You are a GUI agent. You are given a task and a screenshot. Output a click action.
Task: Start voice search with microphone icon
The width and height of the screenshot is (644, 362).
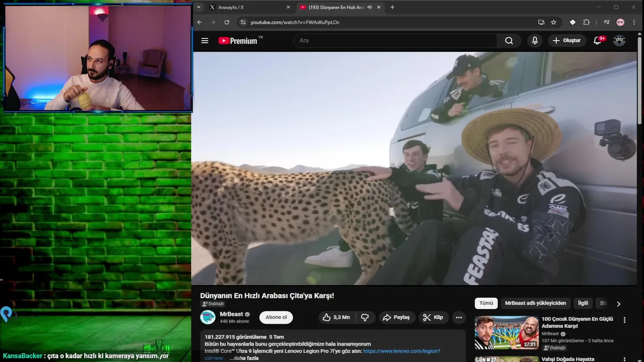pyautogui.click(x=535, y=41)
